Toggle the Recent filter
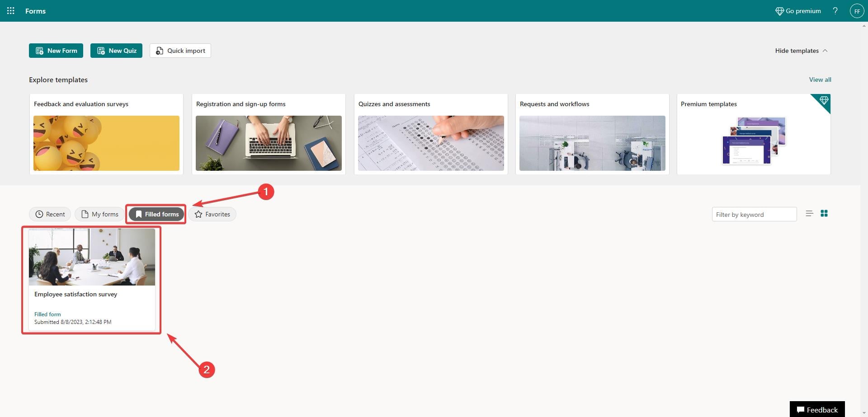This screenshot has height=417, width=868. pyautogui.click(x=50, y=214)
